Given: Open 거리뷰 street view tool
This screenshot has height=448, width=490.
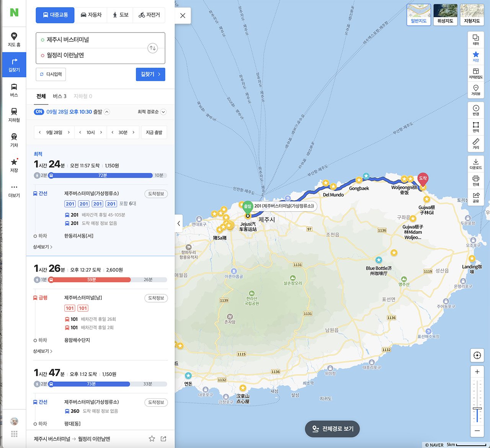Looking at the screenshot, I should click(476, 90).
